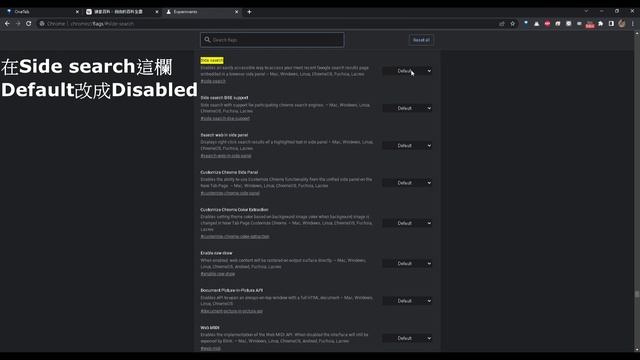Click the page vertical scrollbar thumb
Image resolution: width=640 pixels, height=360 pixels.
pyautogui.click(x=637, y=294)
